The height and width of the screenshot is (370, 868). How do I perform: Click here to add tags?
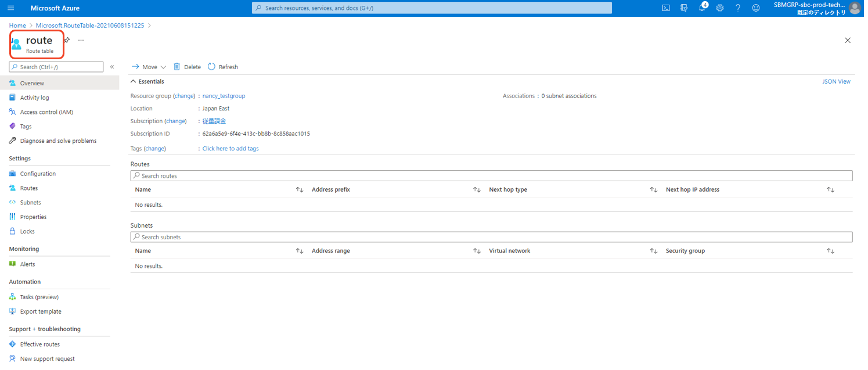click(x=230, y=149)
